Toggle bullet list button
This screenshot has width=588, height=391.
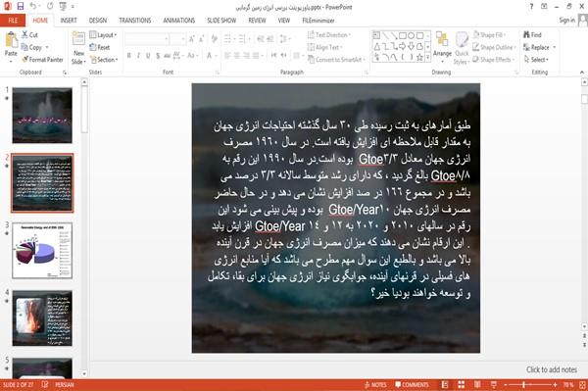[228, 38]
